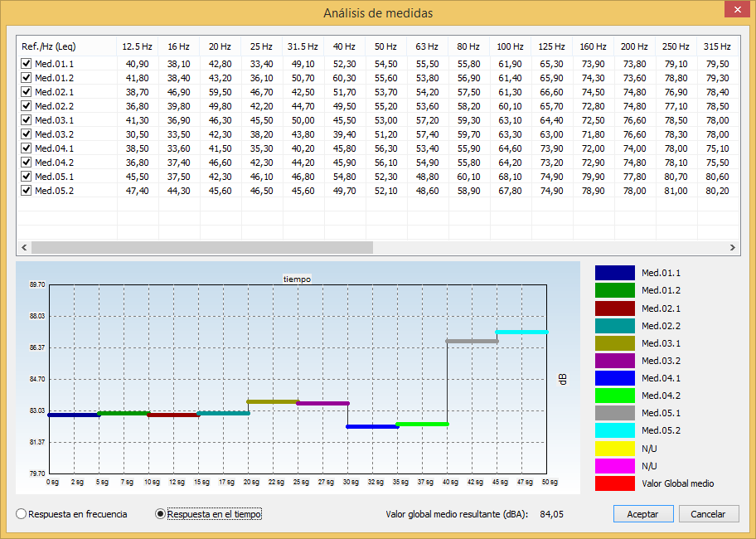The width and height of the screenshot is (756, 539).
Task: Click the 60,30 cell in Med.01.2 row
Action: pos(344,78)
